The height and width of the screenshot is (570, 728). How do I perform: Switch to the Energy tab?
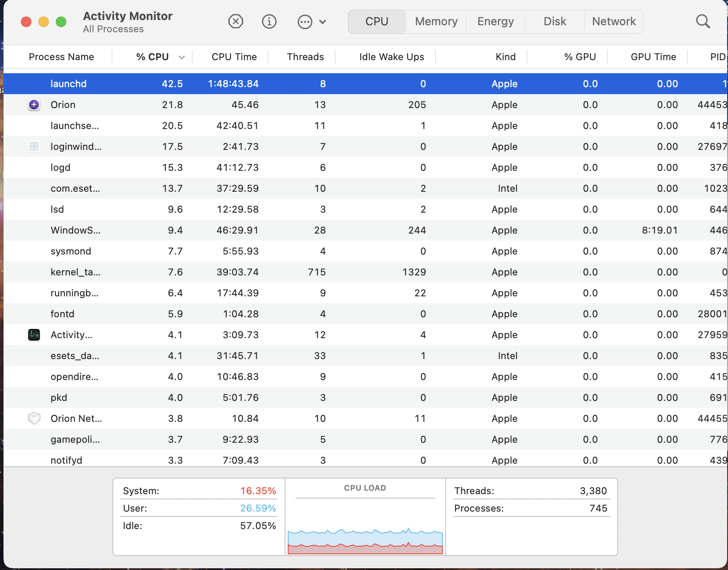click(495, 21)
